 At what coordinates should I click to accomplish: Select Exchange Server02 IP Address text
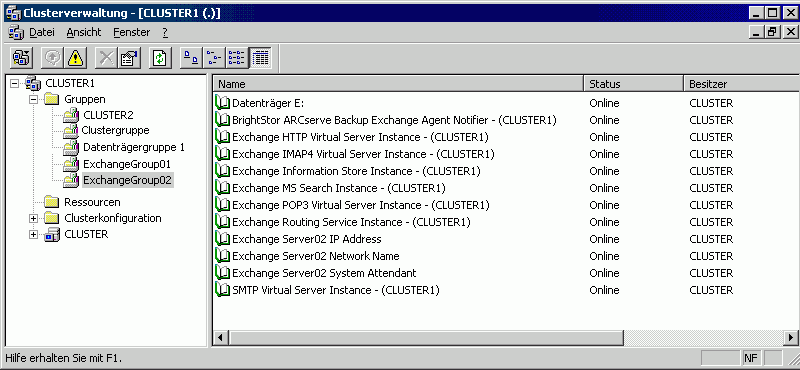[307, 239]
